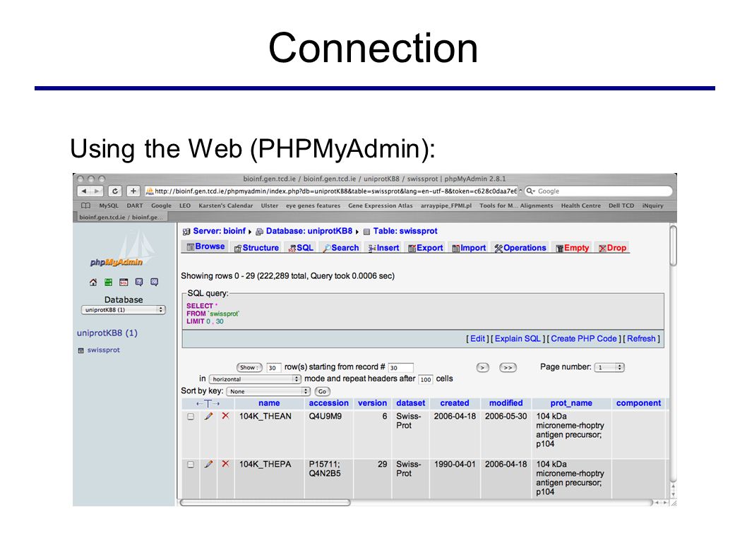The height and width of the screenshot is (560, 747).
Task: Sort by the created column header
Action: (455, 403)
